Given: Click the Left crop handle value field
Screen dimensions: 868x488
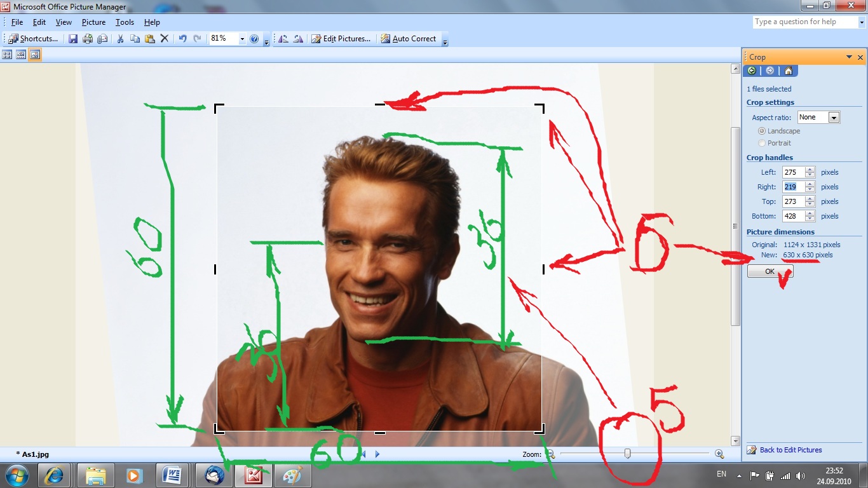Looking at the screenshot, I should (793, 172).
